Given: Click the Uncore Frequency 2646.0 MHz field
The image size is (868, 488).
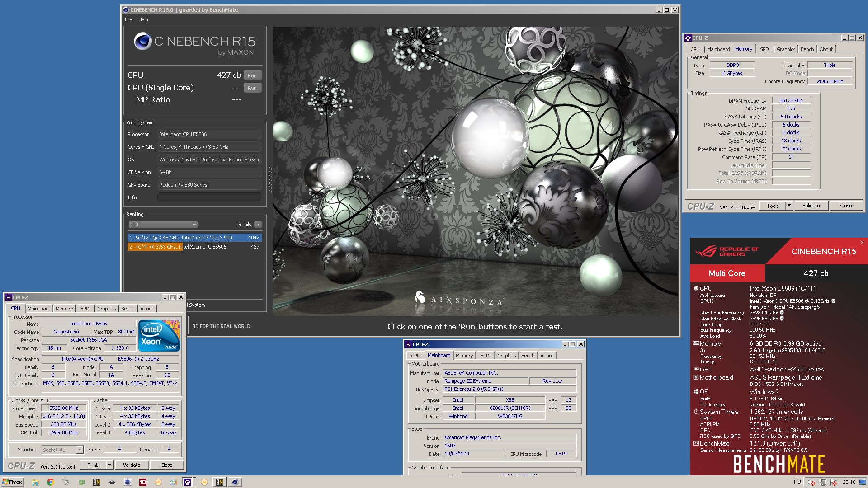Looking at the screenshot, I should [830, 81].
